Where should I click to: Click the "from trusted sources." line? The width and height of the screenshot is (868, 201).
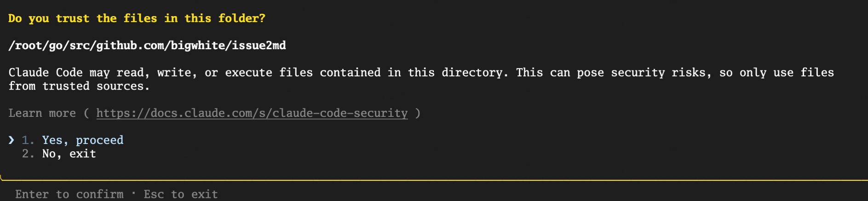coord(79,86)
